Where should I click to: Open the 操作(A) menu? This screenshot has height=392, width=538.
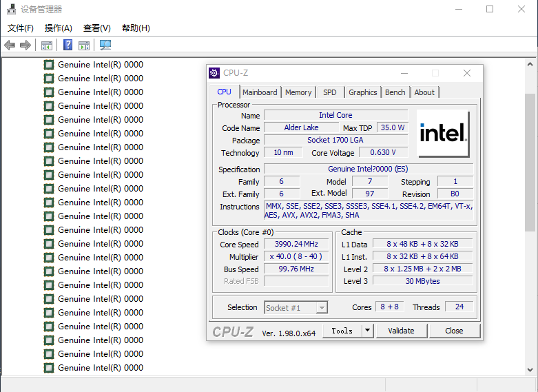pos(59,28)
